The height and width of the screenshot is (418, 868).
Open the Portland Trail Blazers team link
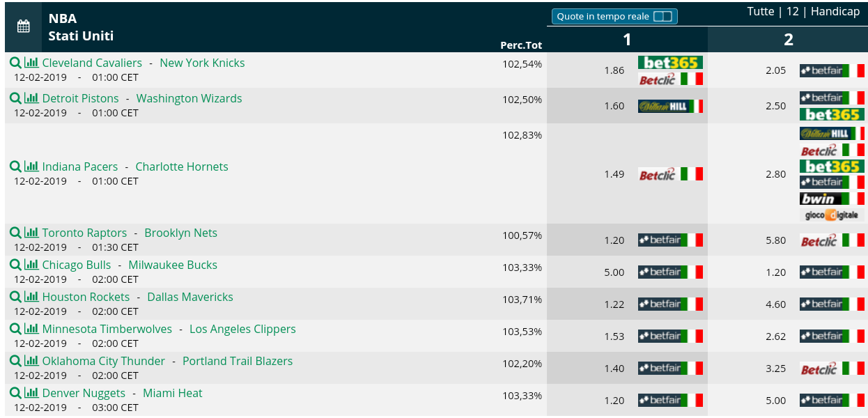pyautogui.click(x=238, y=361)
